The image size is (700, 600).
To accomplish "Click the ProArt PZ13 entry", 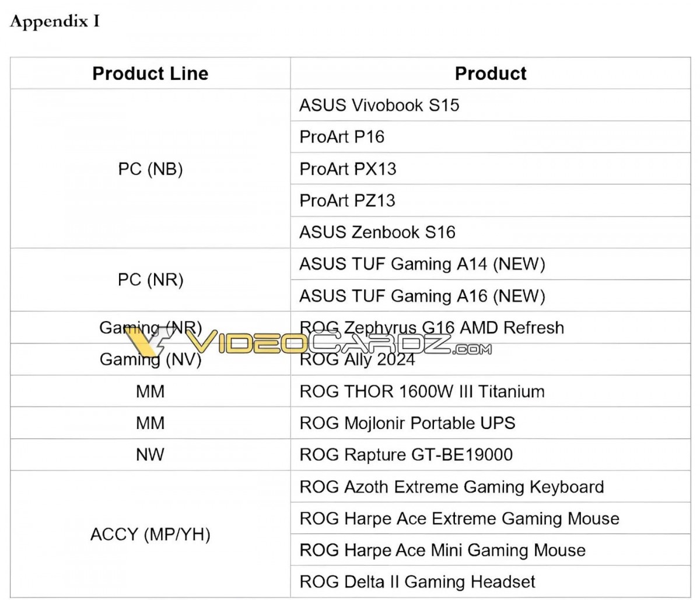I will 347,200.
